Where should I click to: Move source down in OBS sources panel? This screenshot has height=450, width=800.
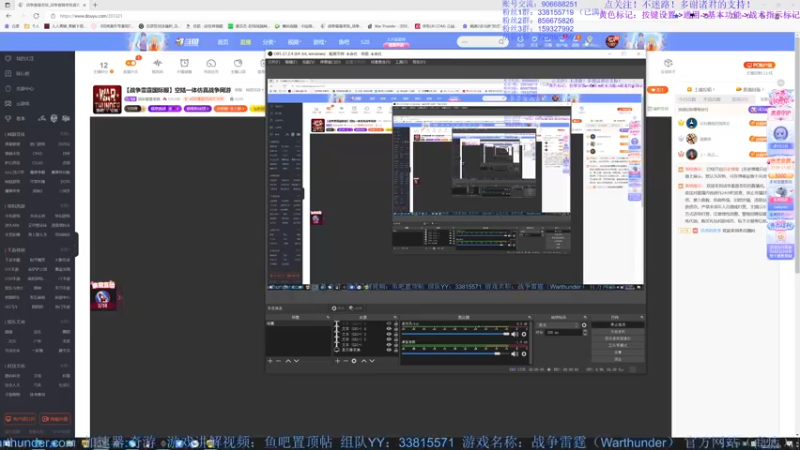point(372,361)
